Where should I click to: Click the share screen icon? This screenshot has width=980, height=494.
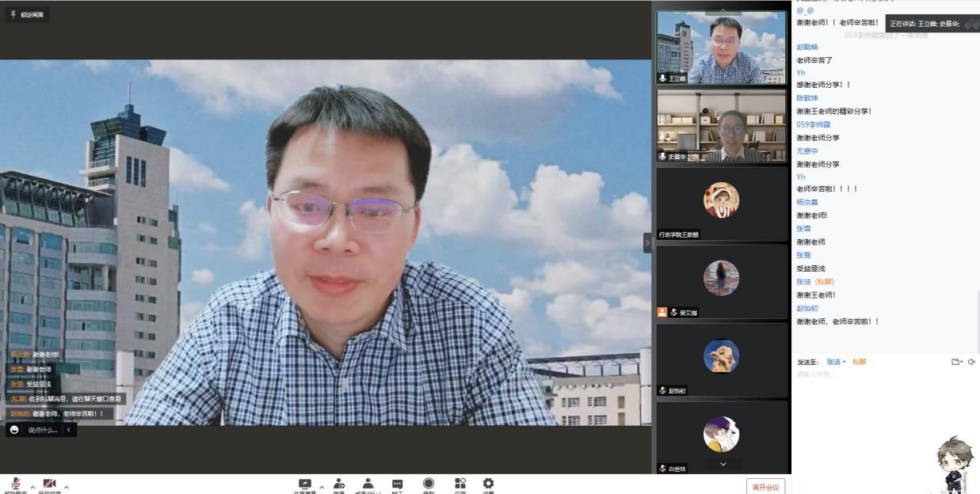point(305,484)
